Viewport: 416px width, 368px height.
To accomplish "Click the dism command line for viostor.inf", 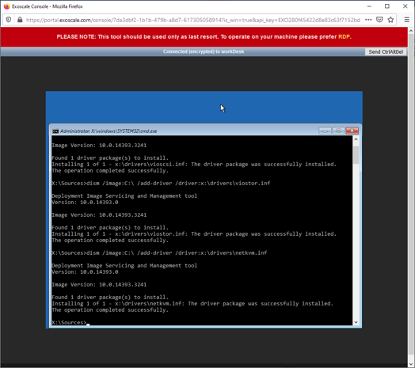I will (161, 183).
